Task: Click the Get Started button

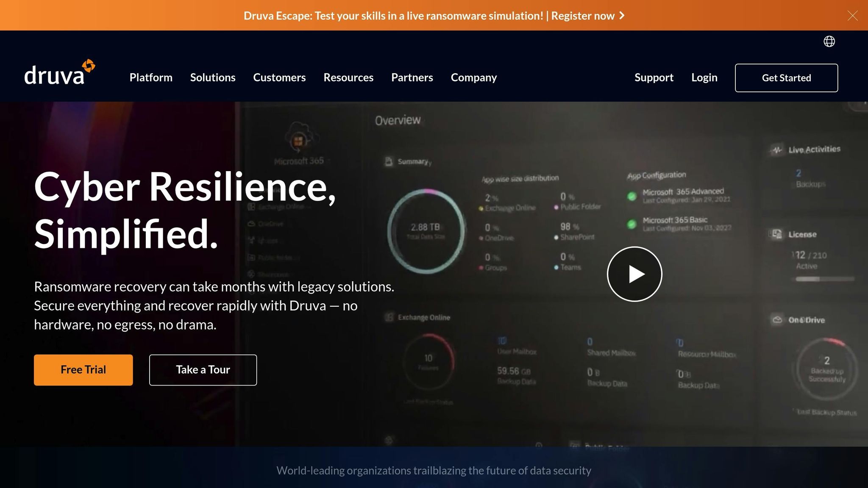Action: (x=787, y=78)
